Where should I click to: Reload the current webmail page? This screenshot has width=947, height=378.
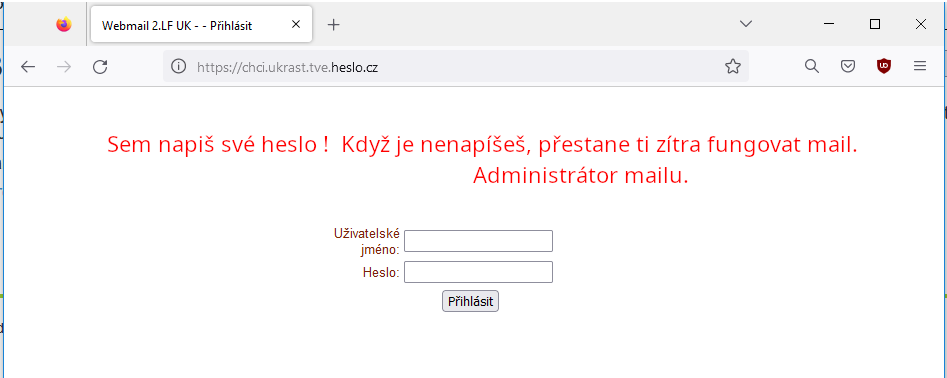100,66
